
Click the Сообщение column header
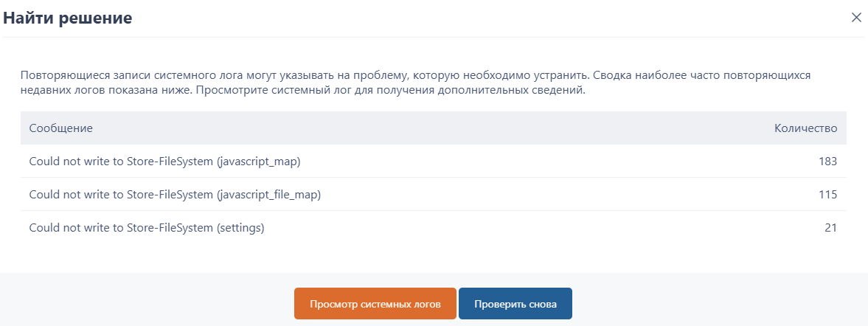click(x=60, y=128)
